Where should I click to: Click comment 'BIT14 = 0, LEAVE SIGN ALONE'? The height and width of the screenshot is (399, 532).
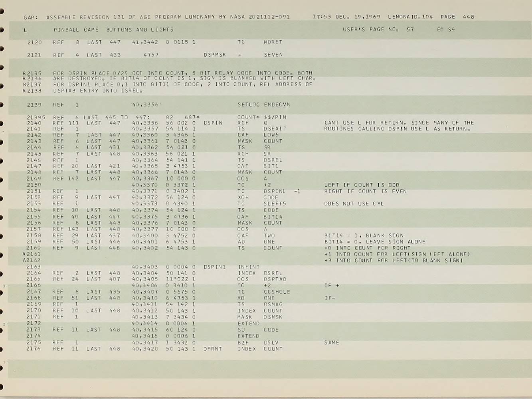click(375, 241)
